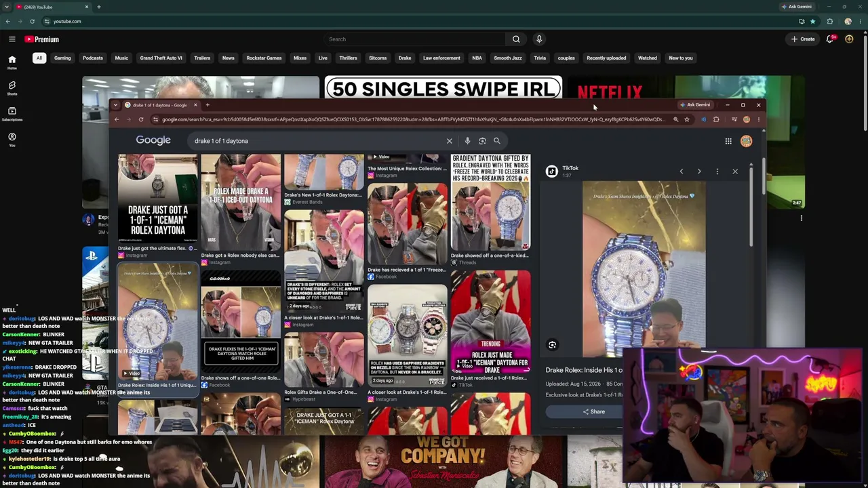This screenshot has height=488, width=868.
Task: Open new tab in the YouTube window
Action: tap(98, 7)
